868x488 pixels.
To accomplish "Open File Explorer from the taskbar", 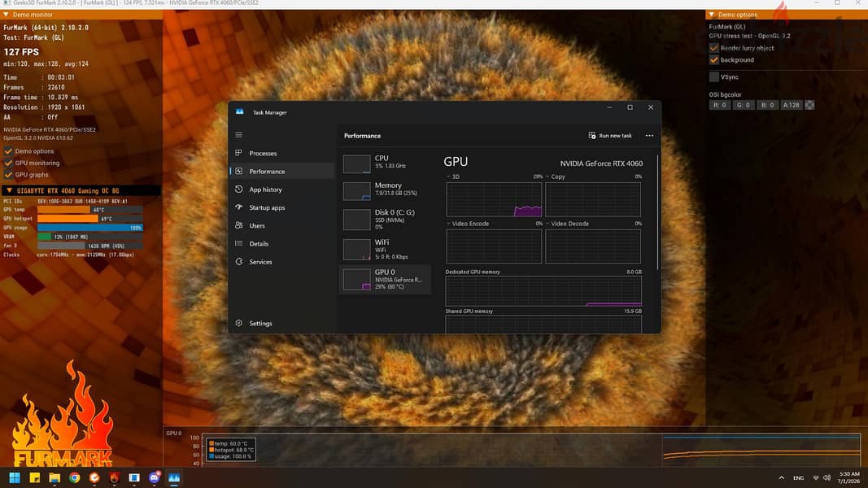I will (x=55, y=477).
